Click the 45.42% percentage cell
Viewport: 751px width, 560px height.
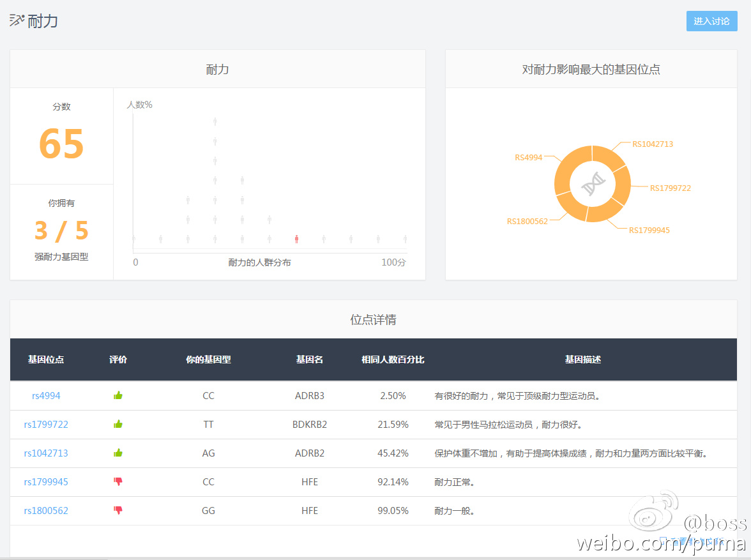393,453
